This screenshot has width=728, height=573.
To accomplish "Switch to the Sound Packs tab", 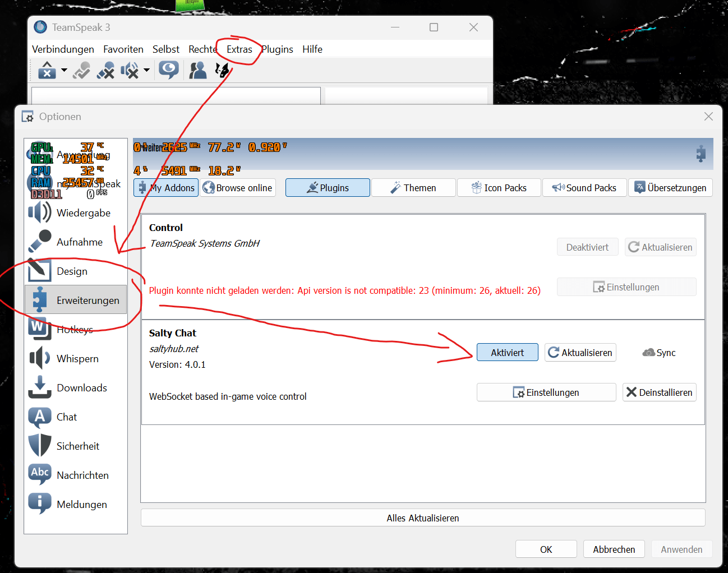I will 584,188.
